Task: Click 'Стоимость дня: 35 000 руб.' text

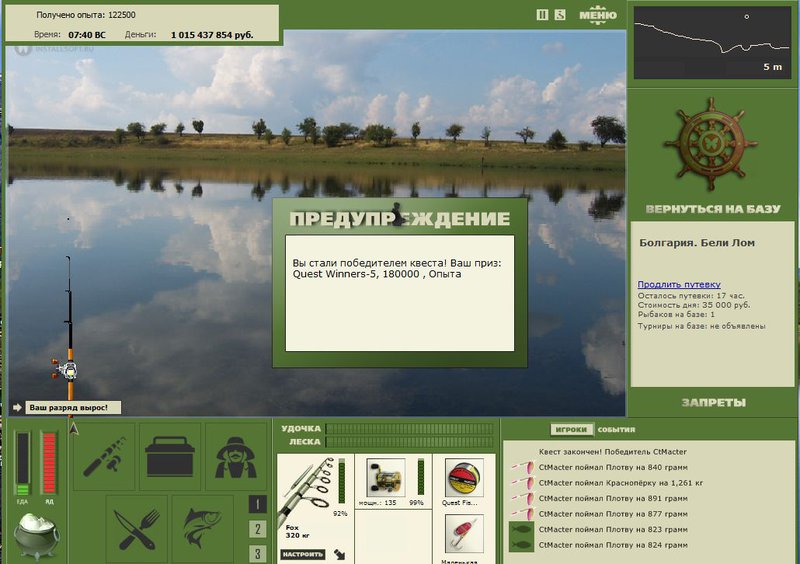Action: (693, 305)
